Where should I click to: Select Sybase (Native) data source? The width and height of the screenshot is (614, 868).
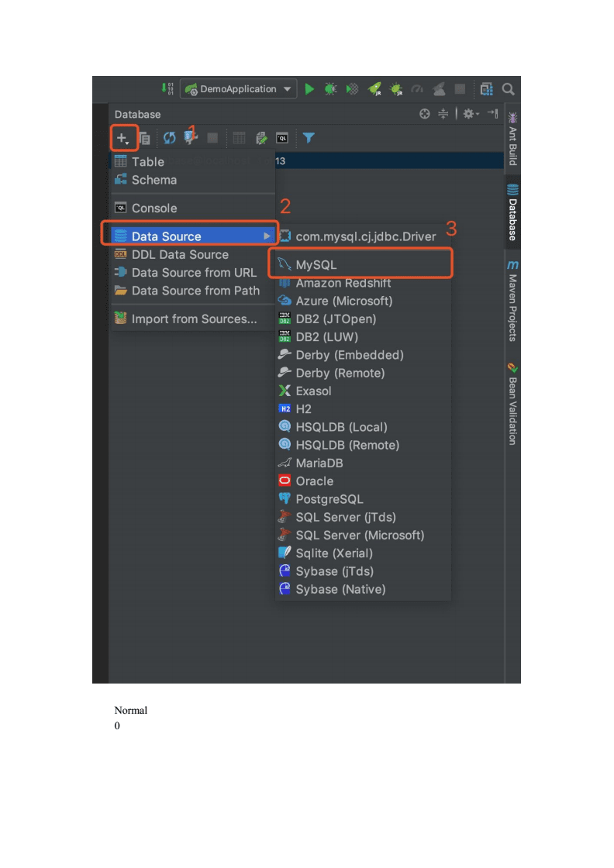point(363,589)
